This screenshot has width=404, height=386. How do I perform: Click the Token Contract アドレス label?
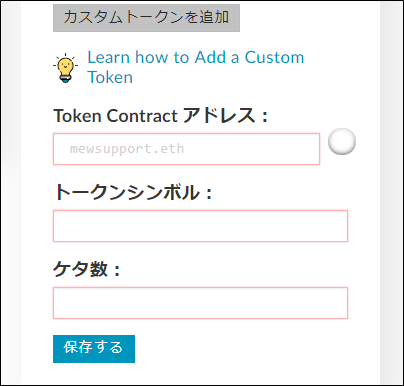coord(160,116)
